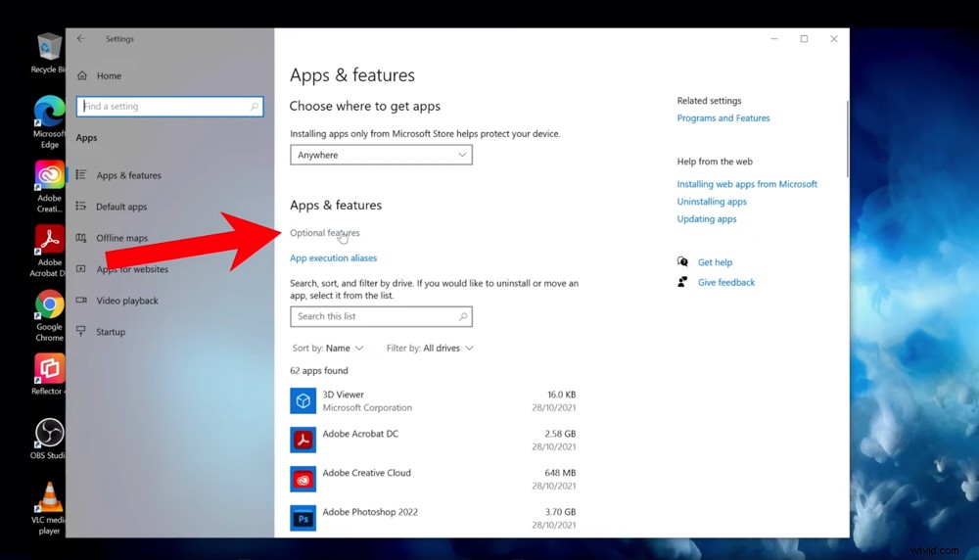Viewport: 979px width, 560px height.
Task: Maximize the Settings window
Action: click(804, 39)
